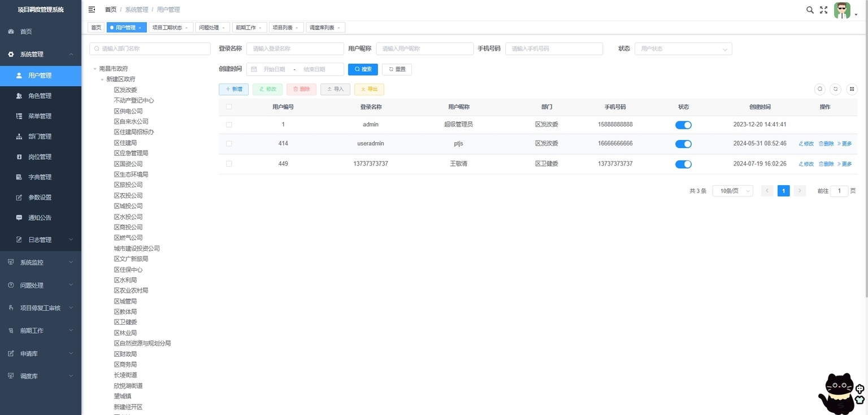Screen dimensions: 868x415
Task: Tick the select-all checkbox in table header
Action: click(229, 107)
